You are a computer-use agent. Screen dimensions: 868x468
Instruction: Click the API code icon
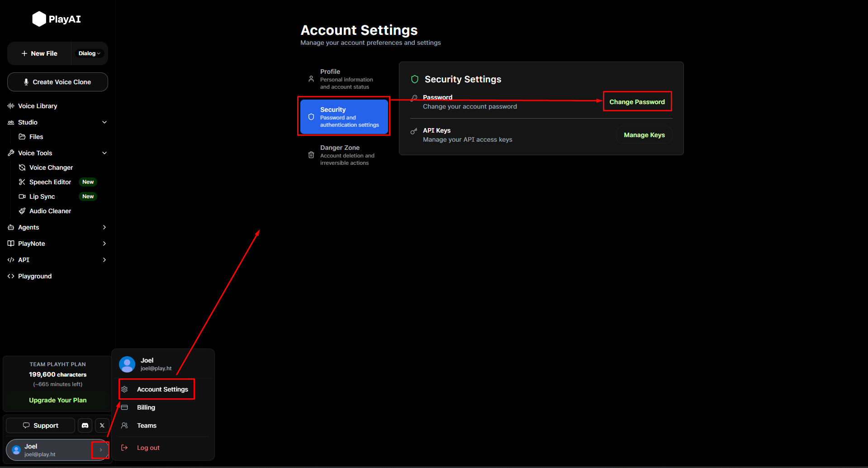(11, 260)
